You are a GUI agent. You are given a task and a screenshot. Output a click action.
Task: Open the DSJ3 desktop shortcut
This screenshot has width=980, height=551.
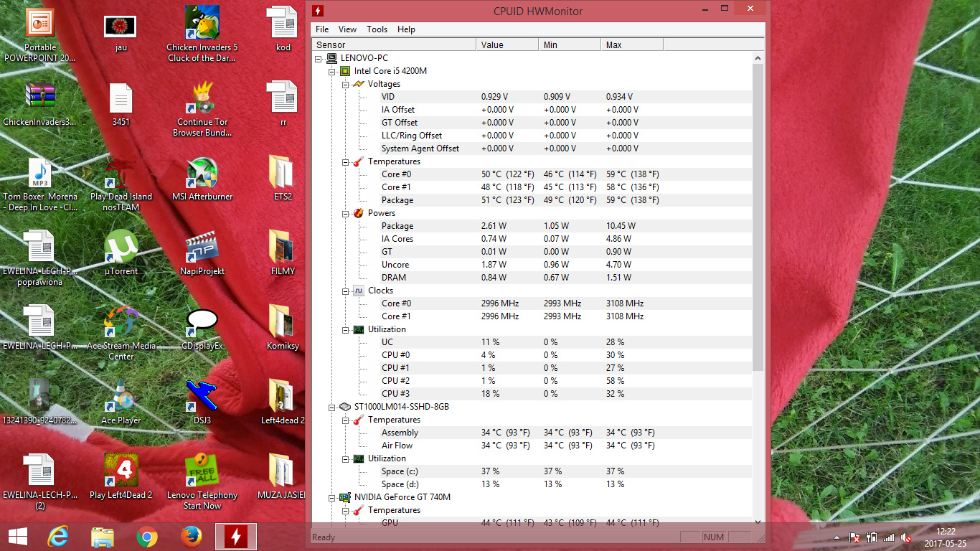point(202,403)
